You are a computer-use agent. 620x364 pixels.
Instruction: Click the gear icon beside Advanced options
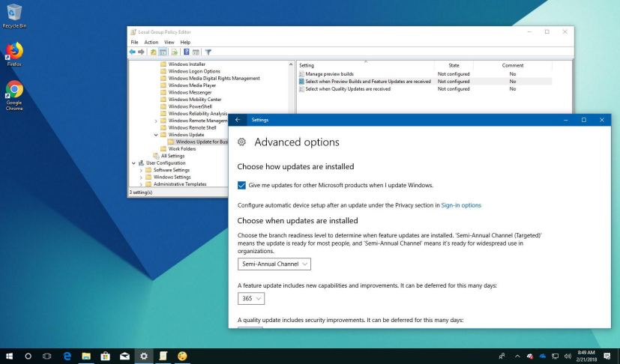pos(241,142)
